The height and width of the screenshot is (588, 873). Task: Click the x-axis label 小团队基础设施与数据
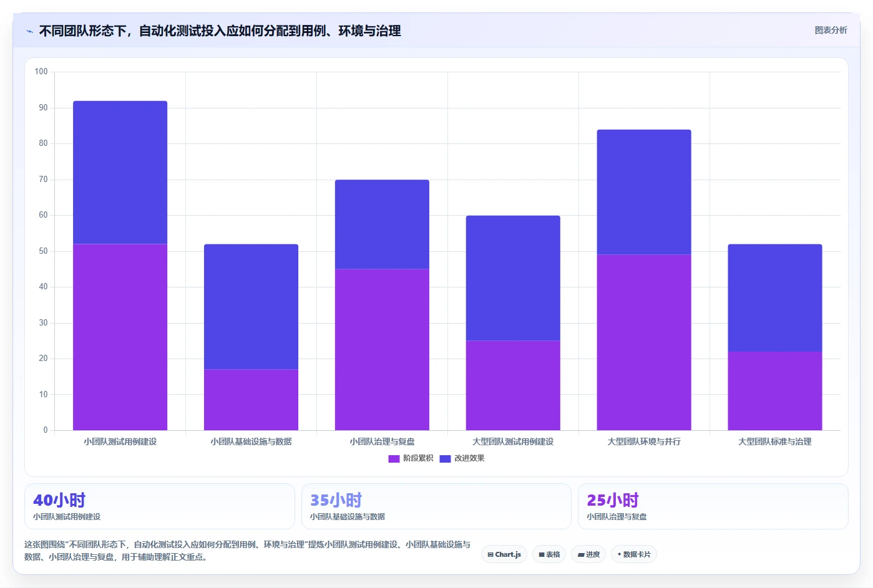point(251,441)
